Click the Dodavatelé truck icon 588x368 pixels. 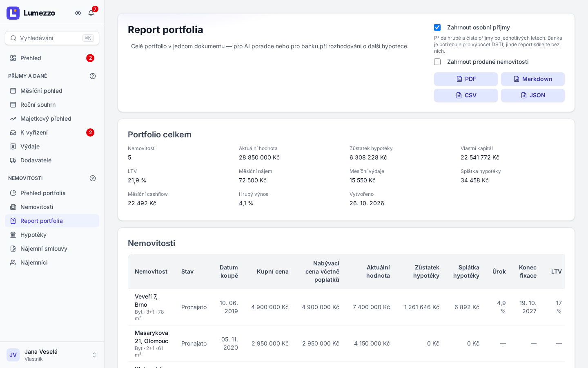coord(13,160)
